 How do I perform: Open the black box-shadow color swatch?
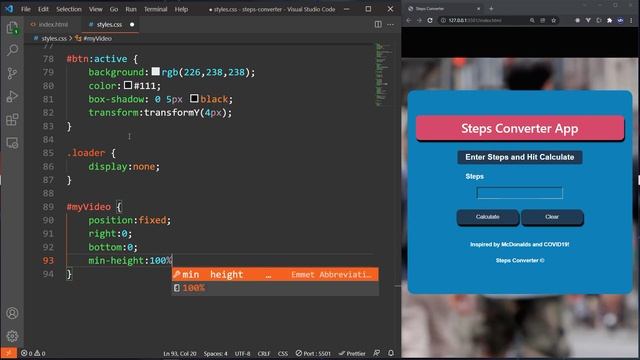194,98
